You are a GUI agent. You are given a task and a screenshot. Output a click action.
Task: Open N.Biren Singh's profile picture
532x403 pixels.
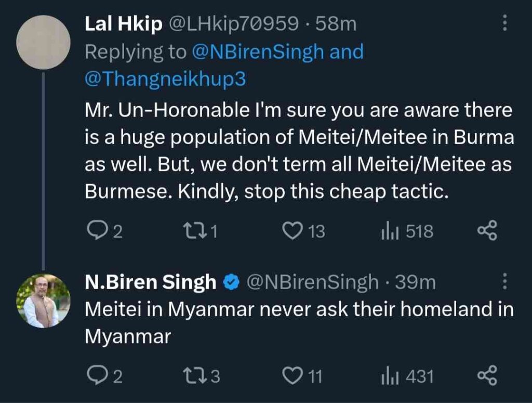43,301
